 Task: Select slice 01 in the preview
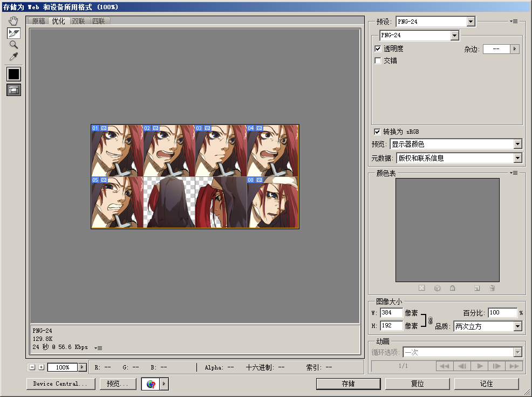pos(117,150)
